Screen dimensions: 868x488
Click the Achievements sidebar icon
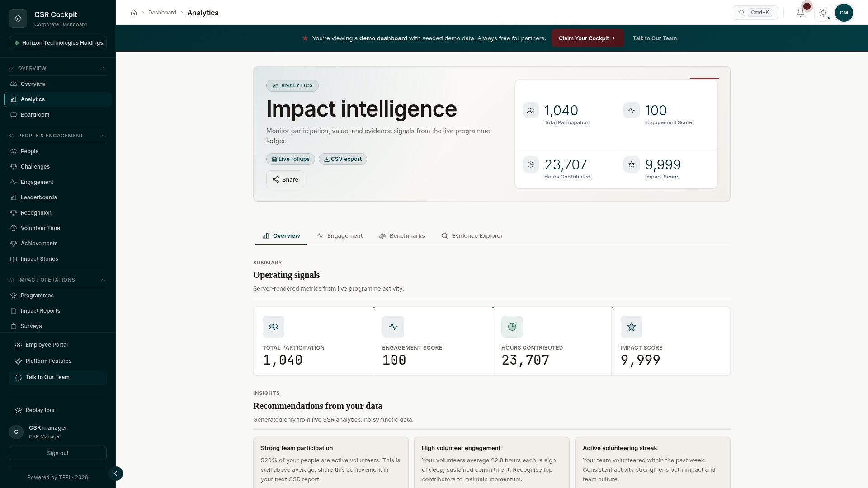click(x=14, y=244)
